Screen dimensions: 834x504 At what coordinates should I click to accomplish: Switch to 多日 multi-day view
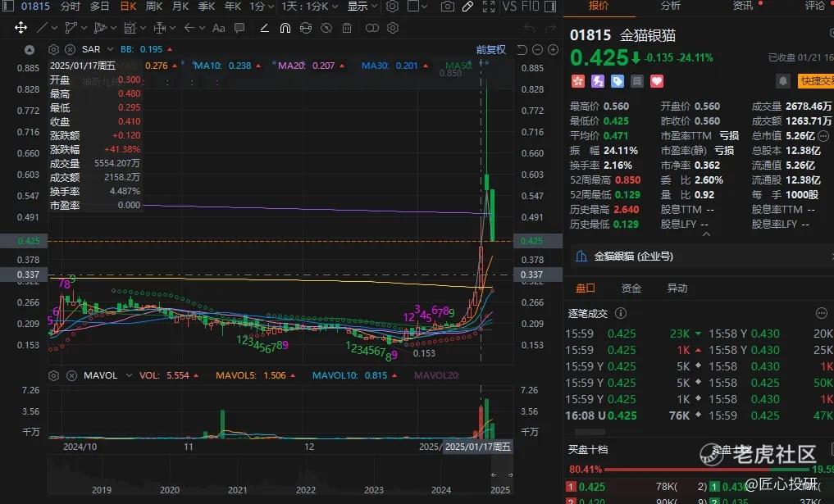[x=99, y=7]
